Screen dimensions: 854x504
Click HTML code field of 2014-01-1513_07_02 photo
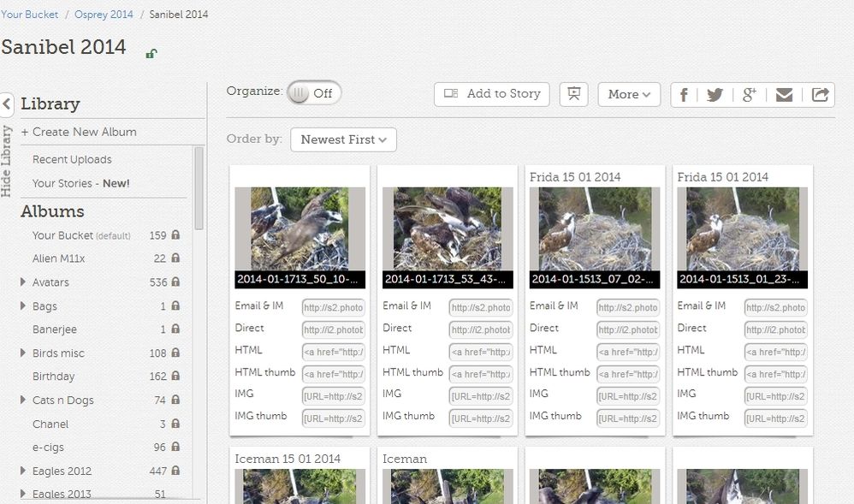click(x=628, y=352)
